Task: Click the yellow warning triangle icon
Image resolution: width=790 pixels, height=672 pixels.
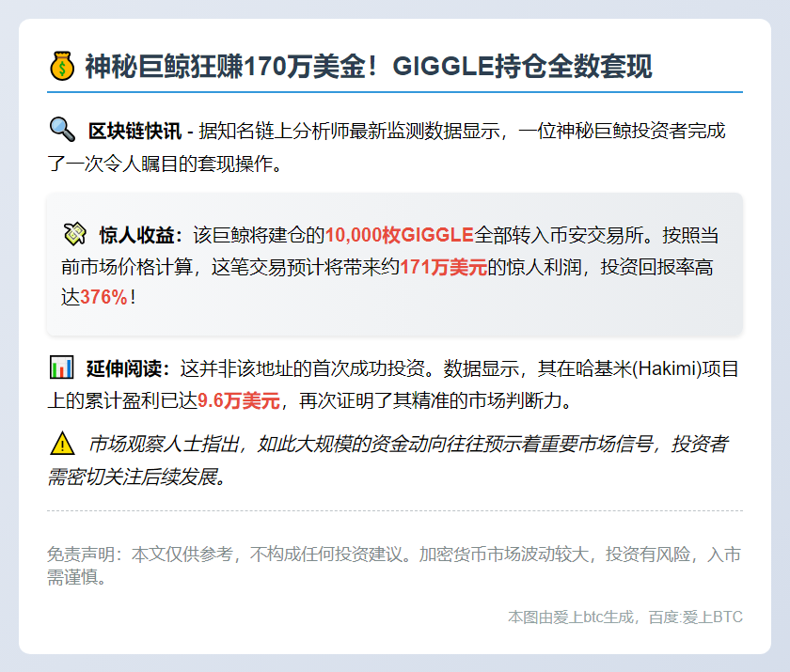Action: coord(61,443)
